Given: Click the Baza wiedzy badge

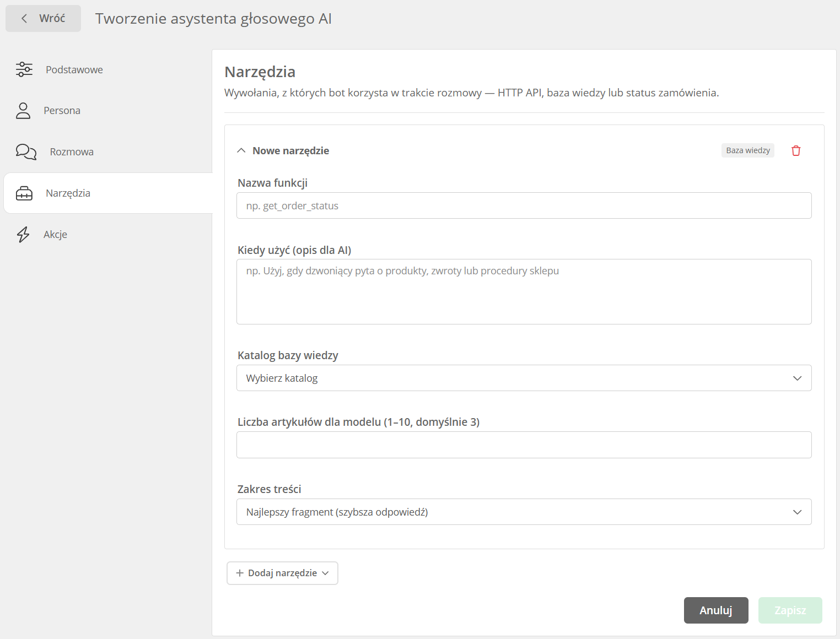Looking at the screenshot, I should tap(748, 150).
